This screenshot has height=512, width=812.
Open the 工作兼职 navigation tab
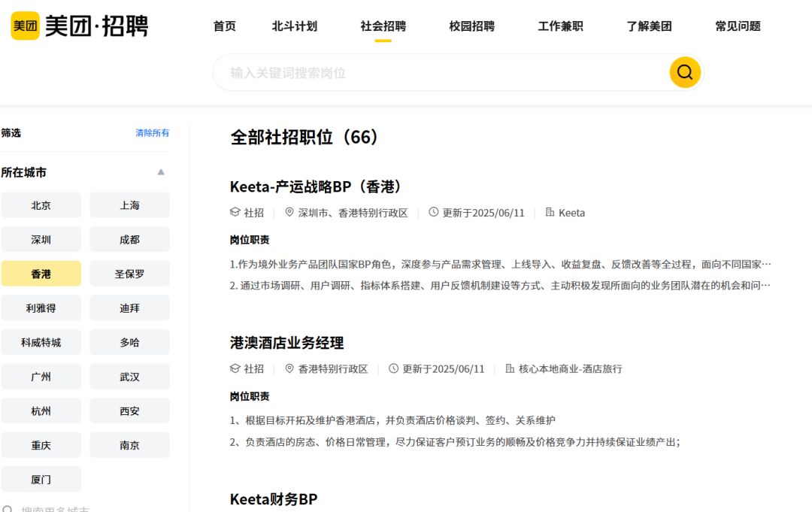[x=560, y=26]
